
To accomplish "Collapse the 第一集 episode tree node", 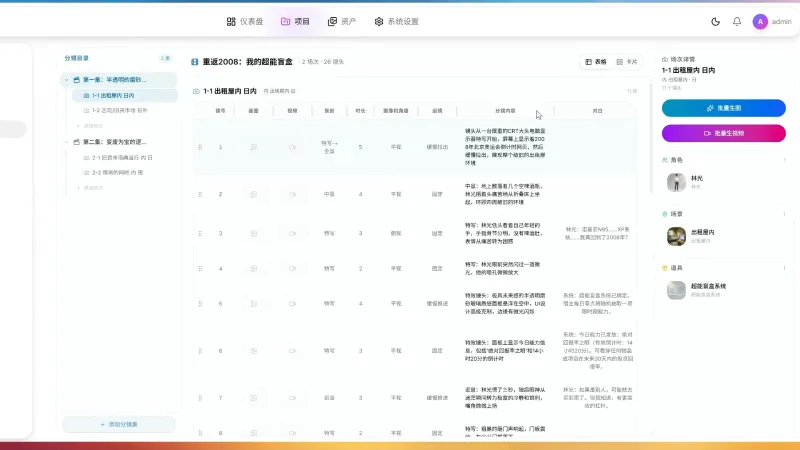I will 66,80.
